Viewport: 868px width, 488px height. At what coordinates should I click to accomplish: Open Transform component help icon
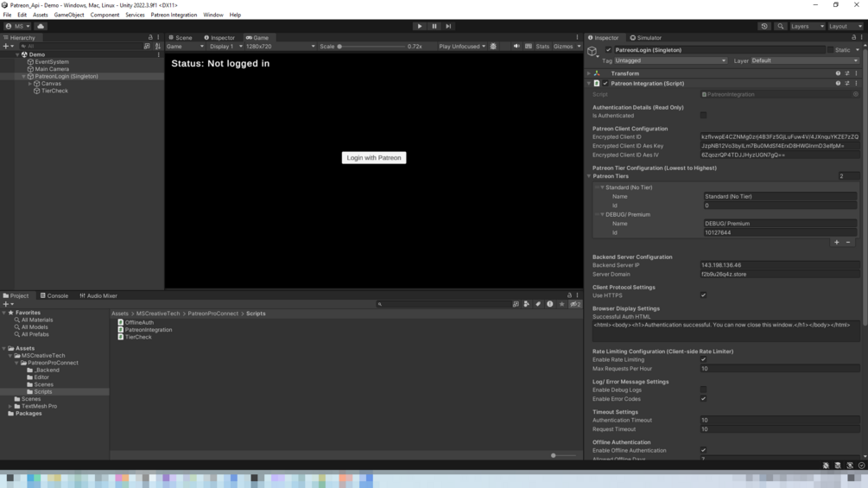838,73
